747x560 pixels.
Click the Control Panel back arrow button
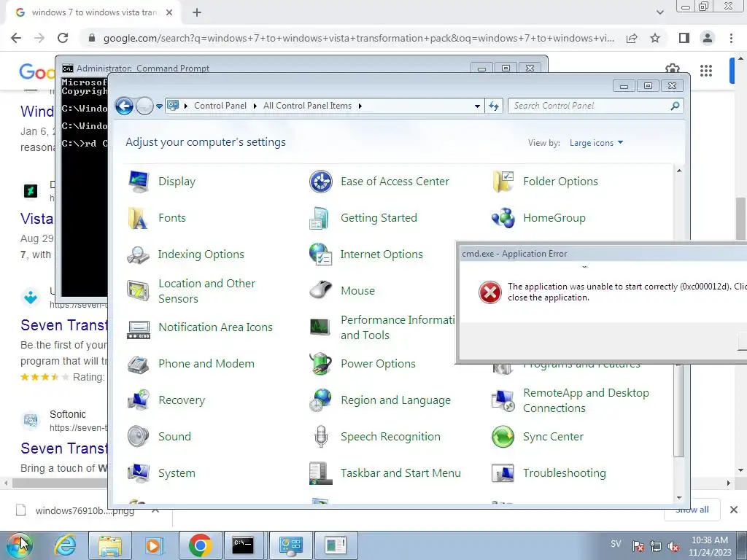coord(124,106)
